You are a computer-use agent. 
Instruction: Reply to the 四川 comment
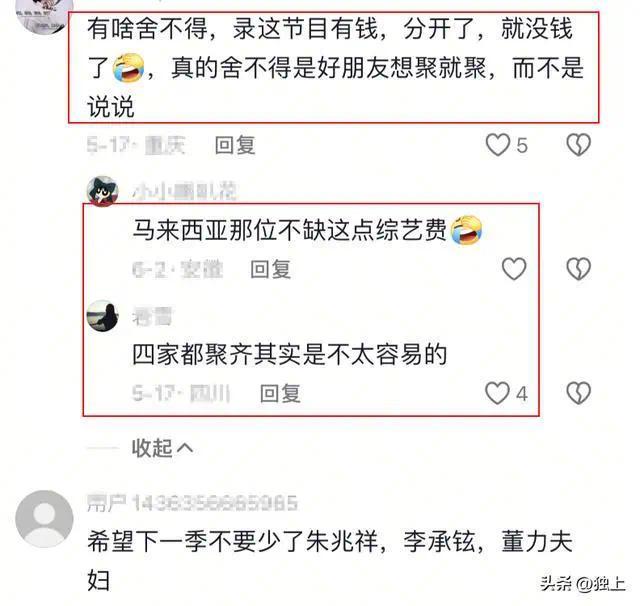point(280,393)
